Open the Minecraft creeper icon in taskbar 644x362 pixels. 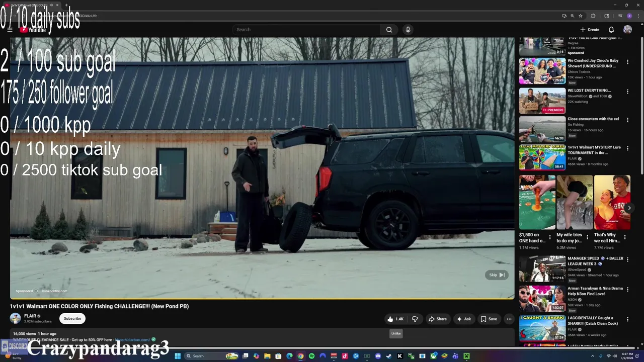point(466,356)
